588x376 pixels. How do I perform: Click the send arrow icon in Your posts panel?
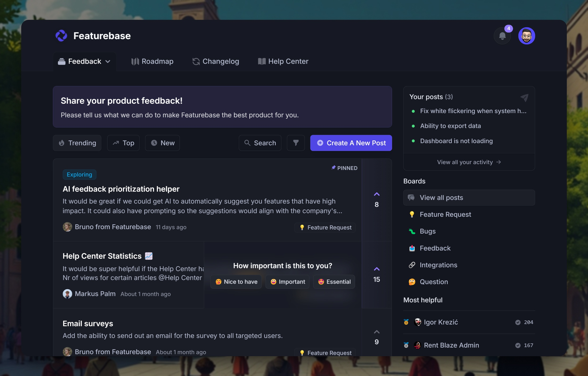(525, 97)
